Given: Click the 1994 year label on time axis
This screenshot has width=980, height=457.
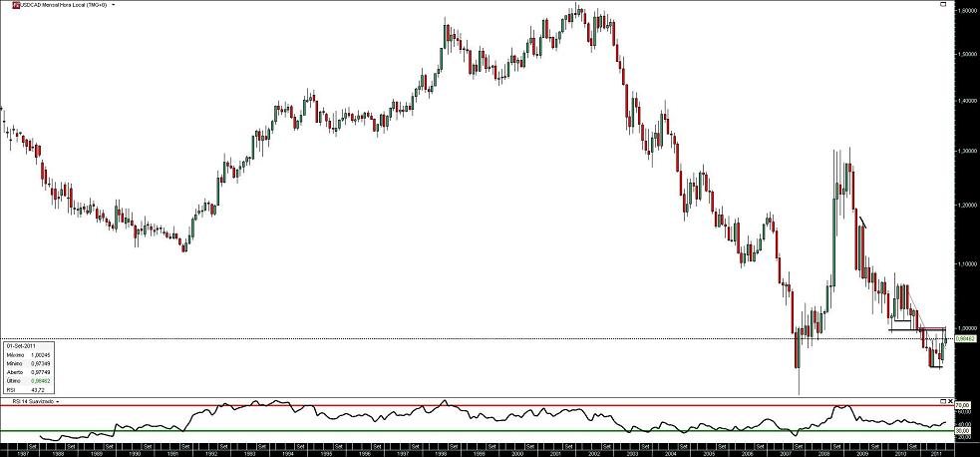Looking at the screenshot, I should tap(287, 453).
